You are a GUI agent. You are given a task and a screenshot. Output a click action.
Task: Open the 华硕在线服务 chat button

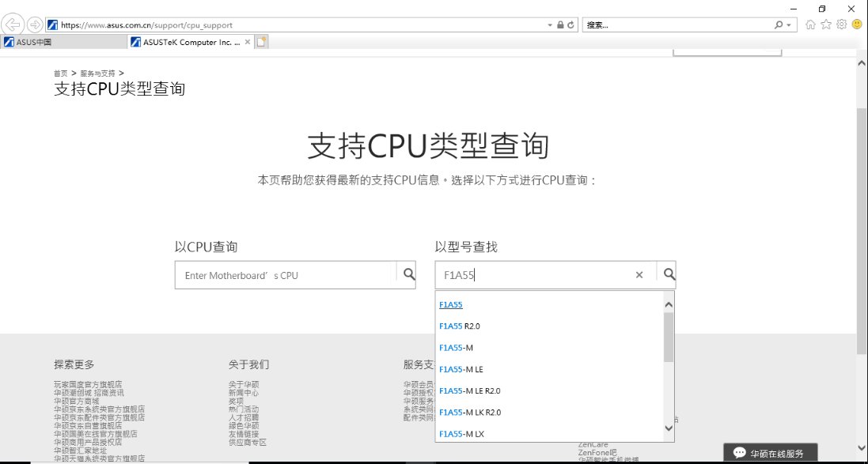770,452
